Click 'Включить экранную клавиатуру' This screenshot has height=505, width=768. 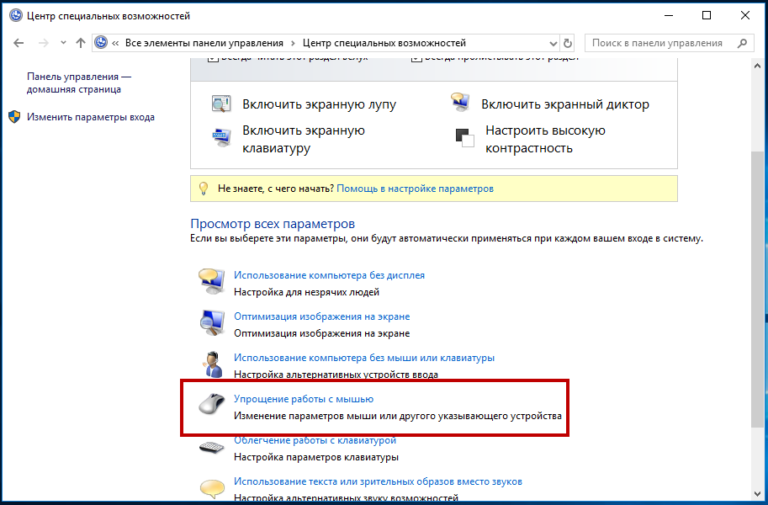coord(304,139)
